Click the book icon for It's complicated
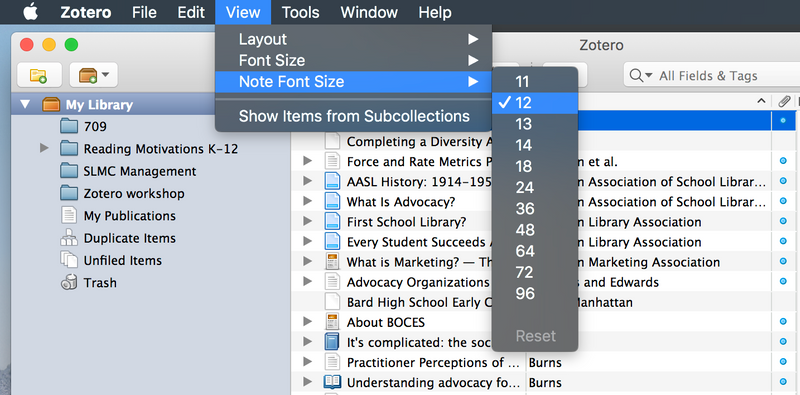 tap(332, 342)
